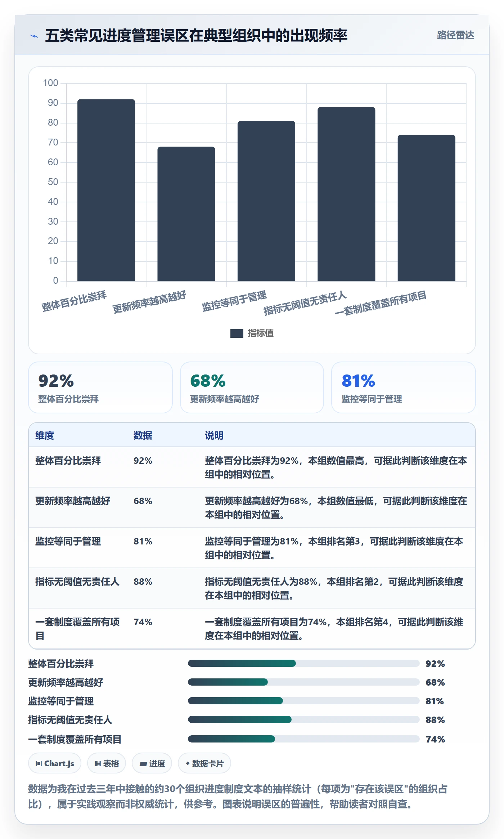Click the 路径雷达 label in the header
The image size is (504, 839).
[455, 35]
